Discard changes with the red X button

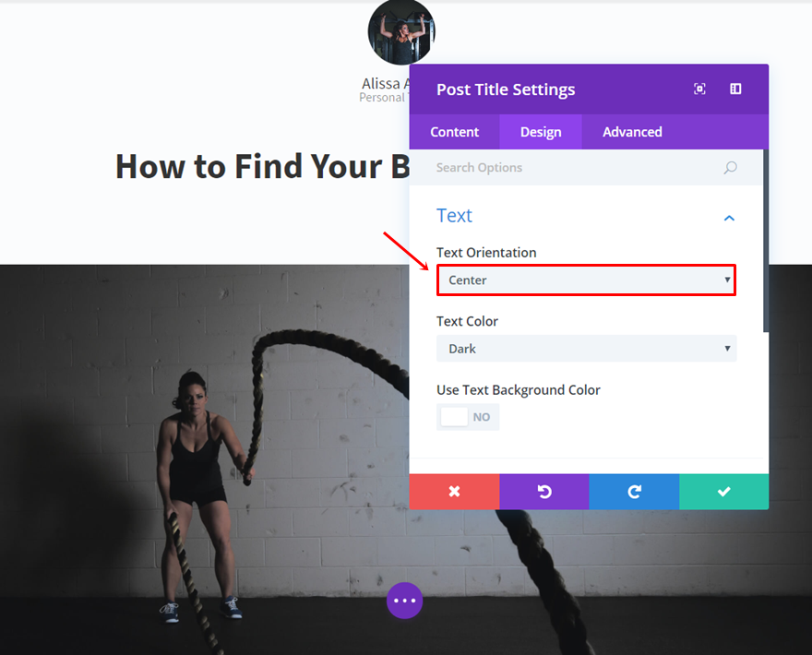[454, 492]
